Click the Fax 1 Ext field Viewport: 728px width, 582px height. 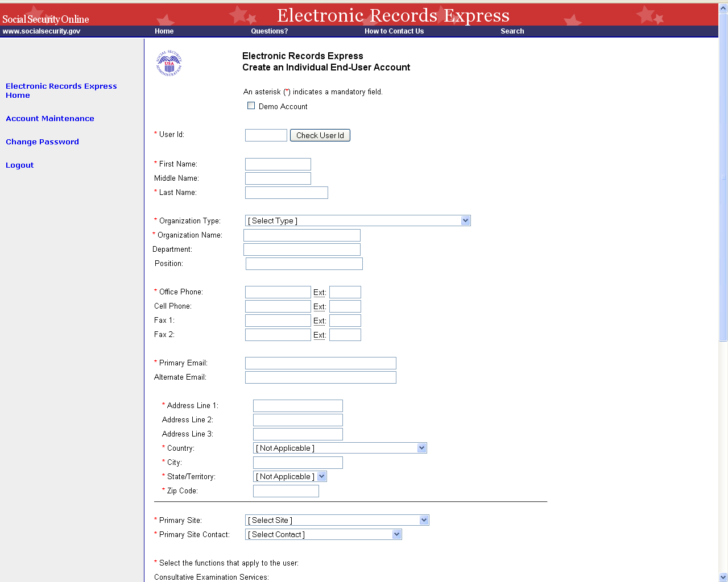(x=345, y=321)
